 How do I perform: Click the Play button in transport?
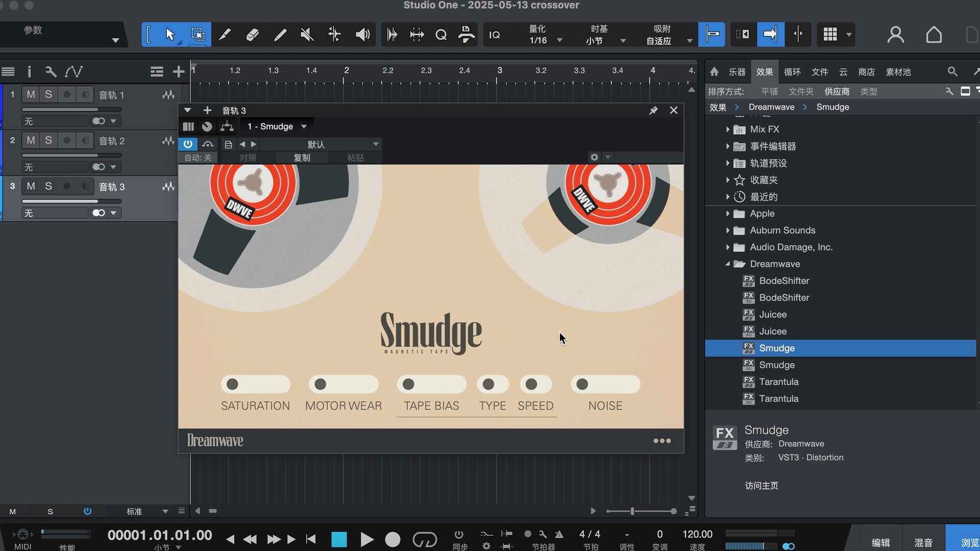pyautogui.click(x=366, y=539)
